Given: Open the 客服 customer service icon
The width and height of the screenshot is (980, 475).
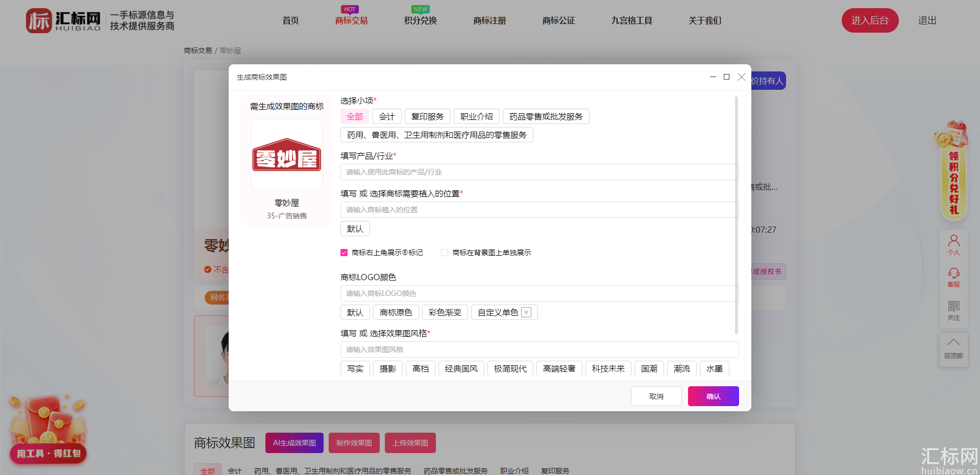Looking at the screenshot, I should pos(953,278).
